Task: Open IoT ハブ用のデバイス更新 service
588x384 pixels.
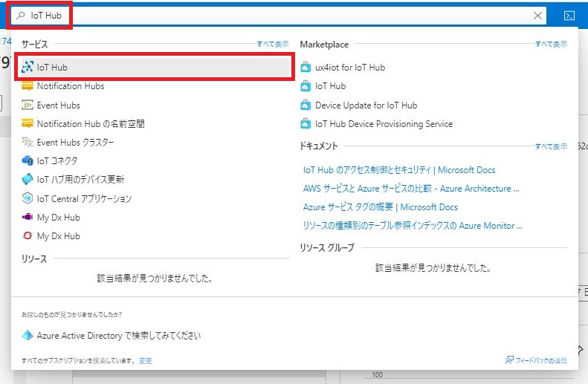Action: click(x=80, y=180)
